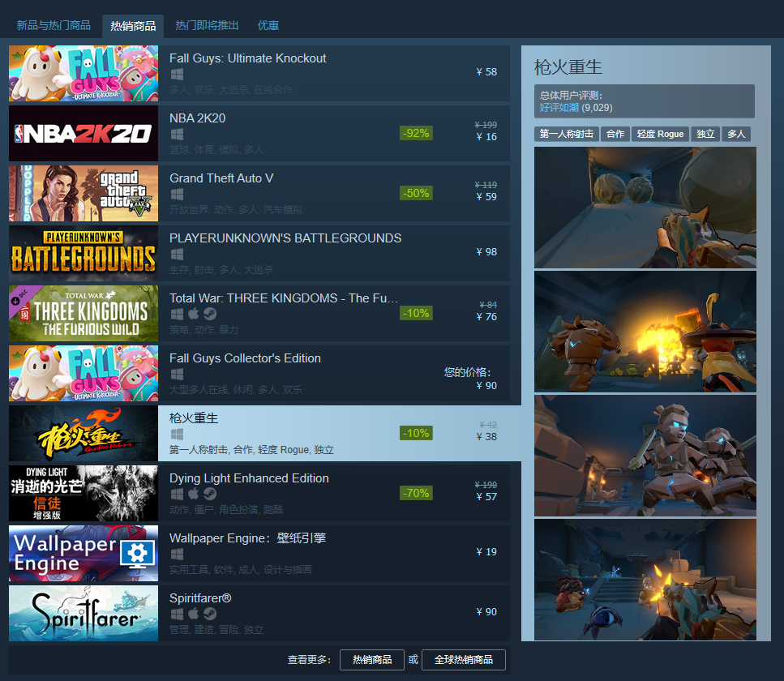Open Spiritfarer® game title

pos(200,598)
